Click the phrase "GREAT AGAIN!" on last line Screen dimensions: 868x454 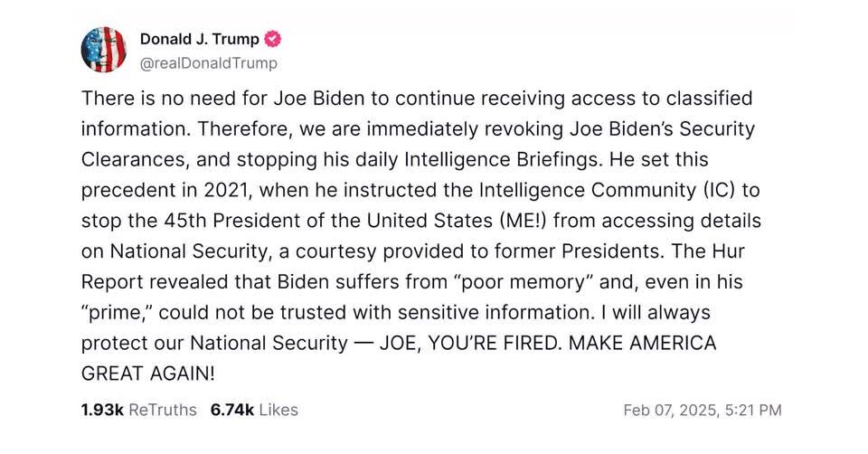(150, 374)
